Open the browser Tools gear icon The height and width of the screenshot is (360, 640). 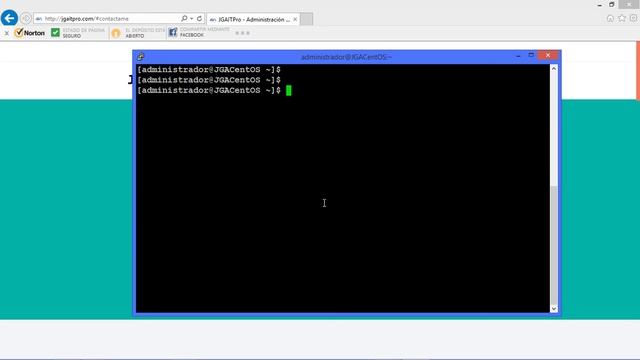[633, 18]
